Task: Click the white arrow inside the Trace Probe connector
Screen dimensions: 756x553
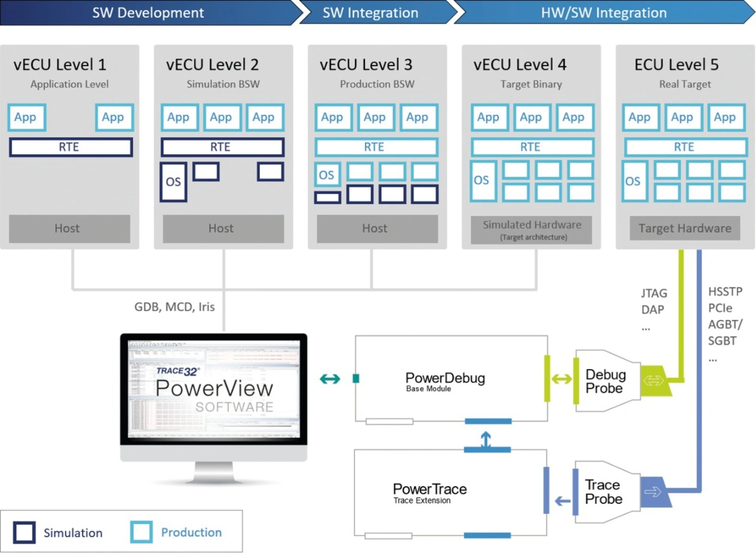Action: point(652,492)
